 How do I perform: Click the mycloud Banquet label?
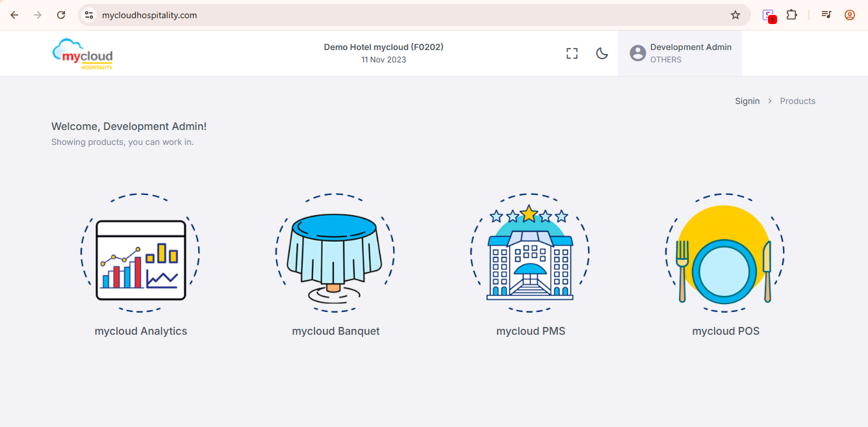[x=336, y=331]
